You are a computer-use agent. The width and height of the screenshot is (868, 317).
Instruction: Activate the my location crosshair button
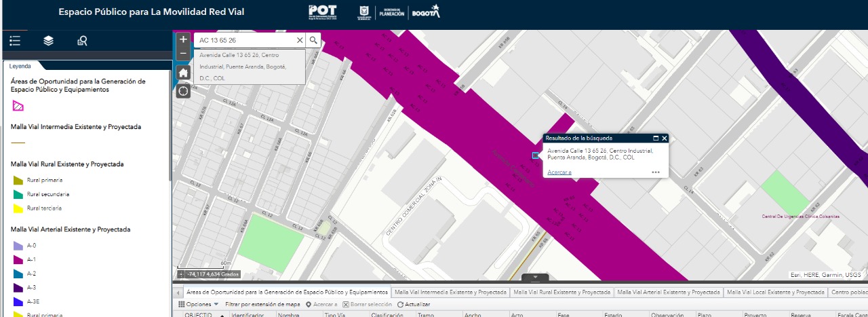(183, 91)
